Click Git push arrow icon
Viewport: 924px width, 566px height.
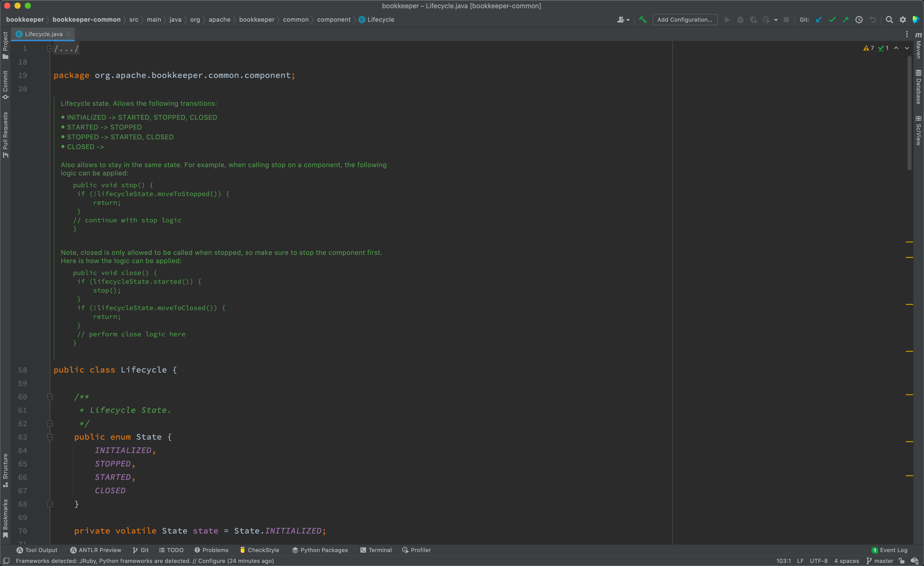click(x=845, y=20)
